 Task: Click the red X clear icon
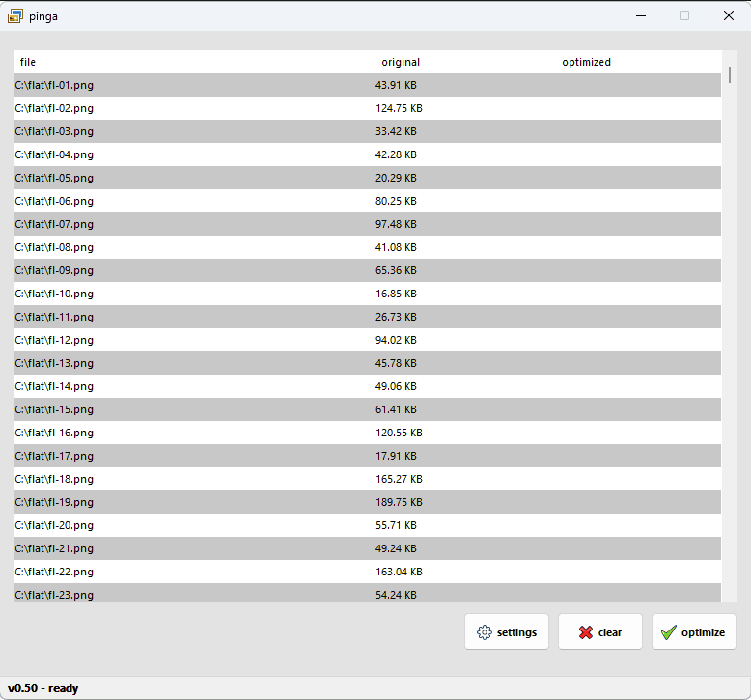click(585, 632)
